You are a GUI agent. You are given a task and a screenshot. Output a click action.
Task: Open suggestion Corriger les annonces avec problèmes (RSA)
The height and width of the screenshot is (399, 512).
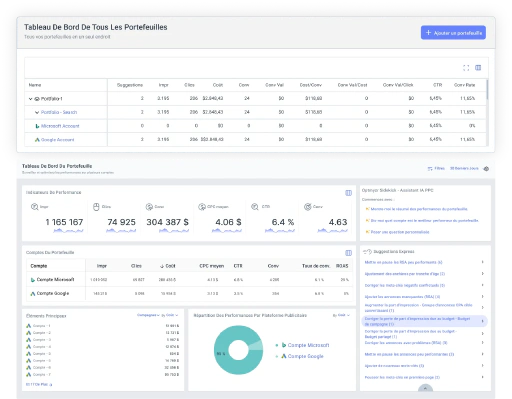point(406,343)
